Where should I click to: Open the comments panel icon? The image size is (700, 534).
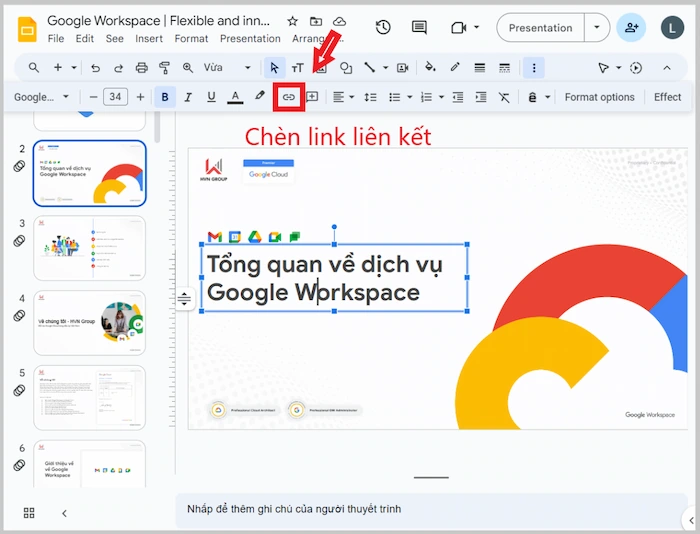pyautogui.click(x=419, y=28)
